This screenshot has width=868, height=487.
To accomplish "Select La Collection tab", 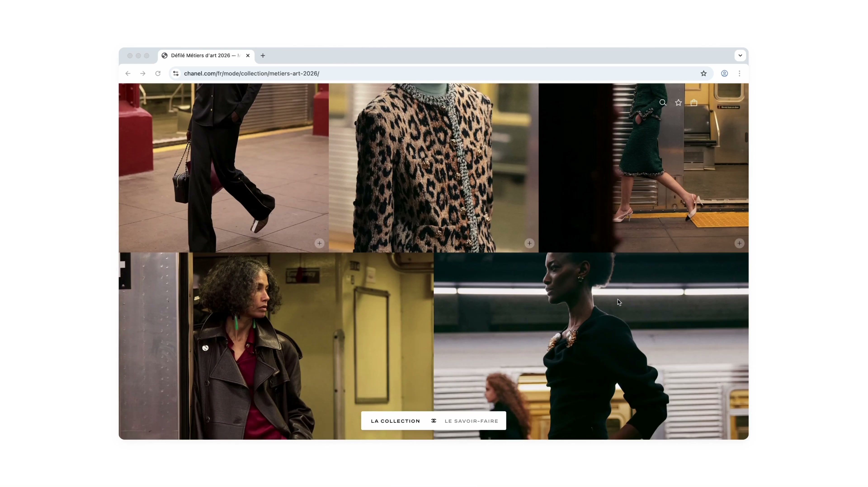I will pyautogui.click(x=395, y=421).
